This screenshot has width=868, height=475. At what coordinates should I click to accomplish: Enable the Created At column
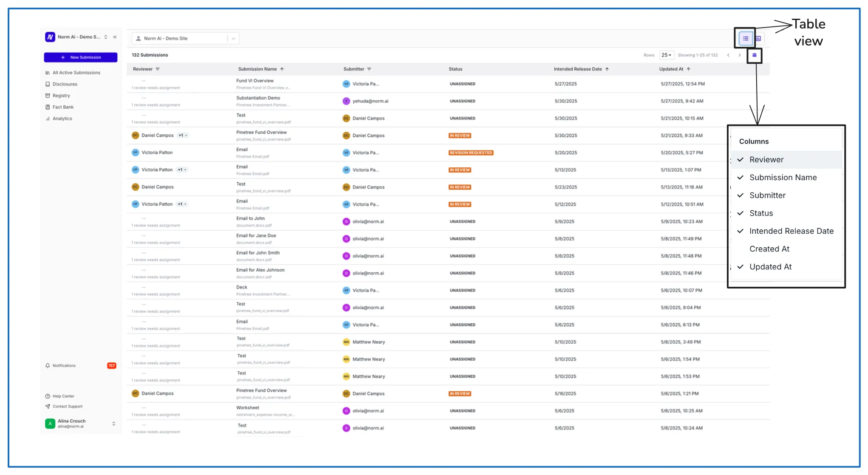coord(786,249)
